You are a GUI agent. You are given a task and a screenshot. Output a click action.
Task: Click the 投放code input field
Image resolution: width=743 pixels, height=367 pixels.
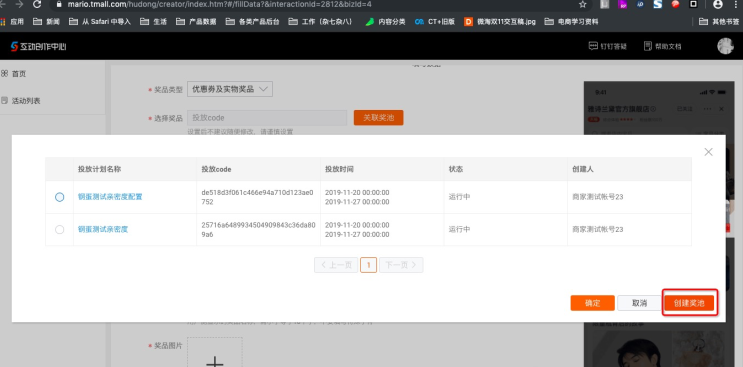[x=267, y=118]
